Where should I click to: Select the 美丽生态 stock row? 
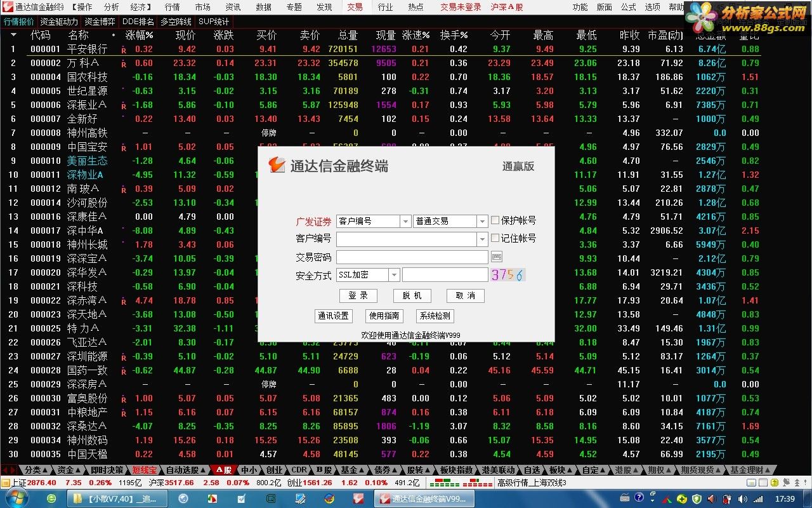(381, 161)
